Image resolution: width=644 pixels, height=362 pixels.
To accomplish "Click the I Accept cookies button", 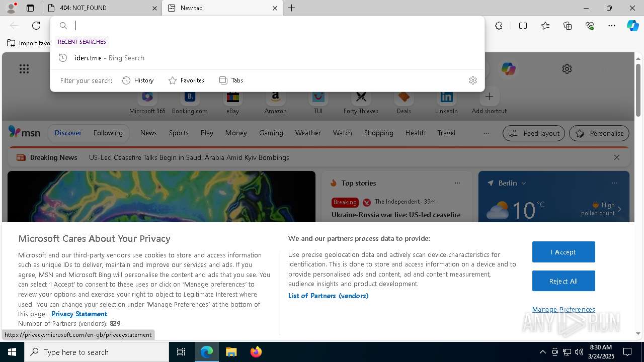I will point(563,252).
